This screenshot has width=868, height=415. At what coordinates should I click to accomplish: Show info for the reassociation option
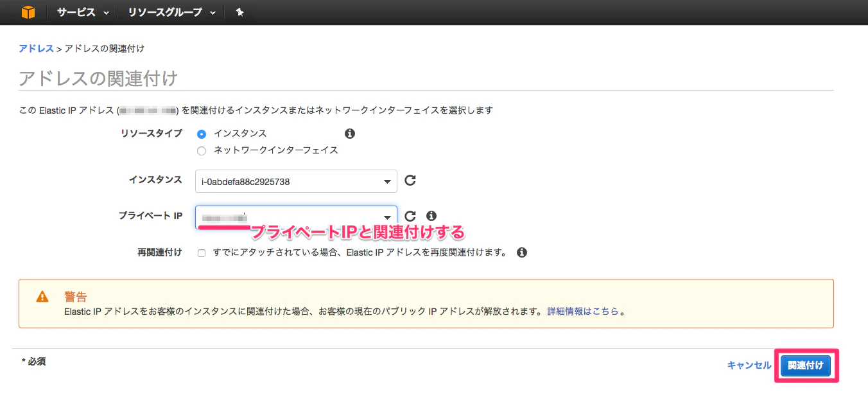click(522, 252)
